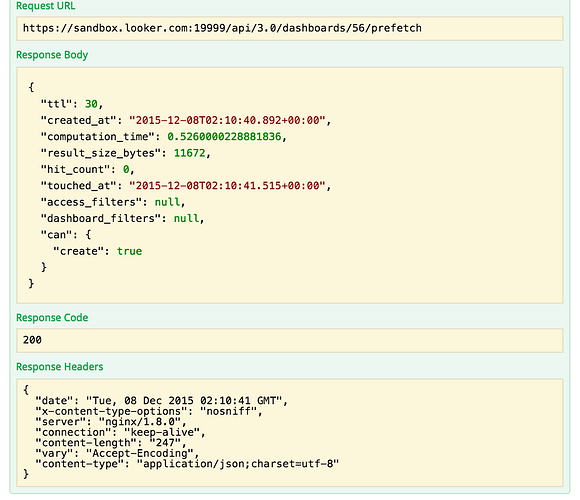Click the server nginx/1.8.0 header line
This screenshot has width=580, height=500.
point(111,422)
